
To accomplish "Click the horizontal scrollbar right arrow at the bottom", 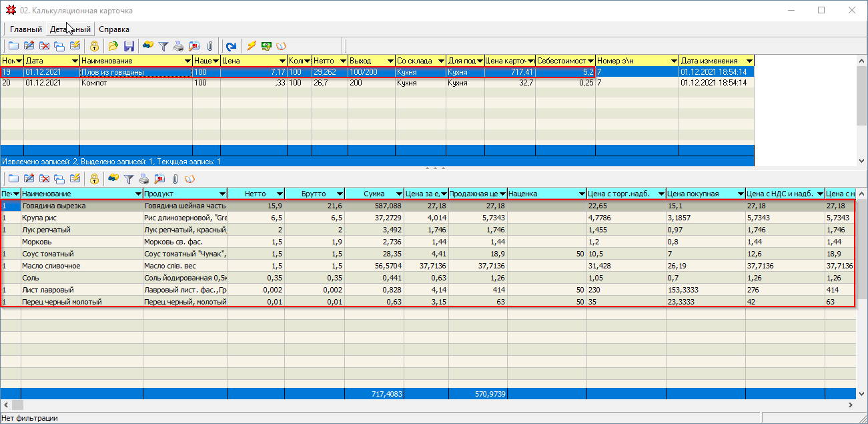I will (x=849, y=405).
